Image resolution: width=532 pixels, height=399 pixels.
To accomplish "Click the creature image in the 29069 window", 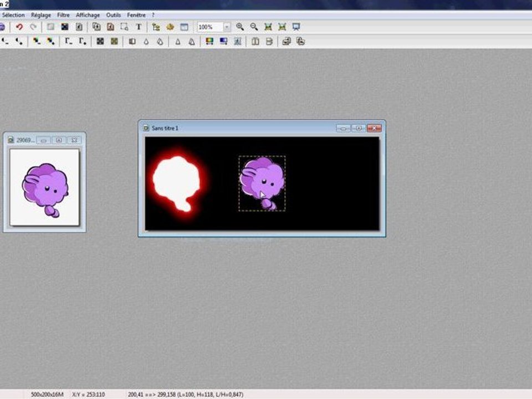I will pos(45,190).
